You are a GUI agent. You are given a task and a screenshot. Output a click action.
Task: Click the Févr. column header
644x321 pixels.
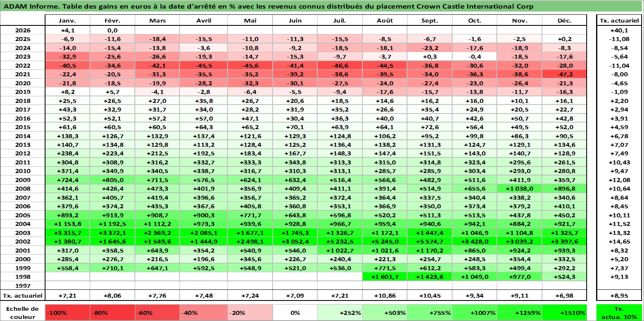click(112, 20)
